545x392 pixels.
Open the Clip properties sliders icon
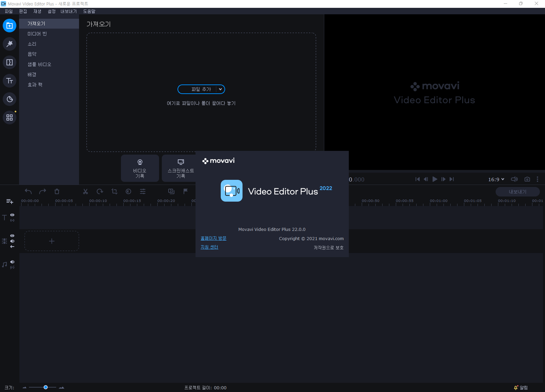[143, 191]
